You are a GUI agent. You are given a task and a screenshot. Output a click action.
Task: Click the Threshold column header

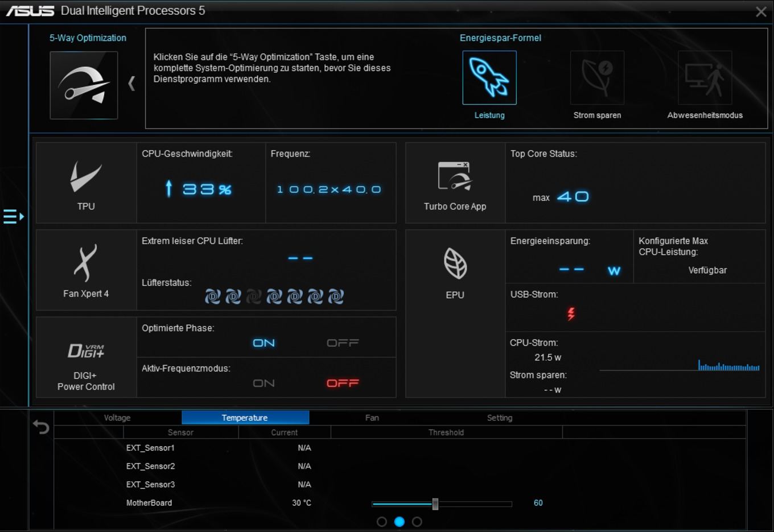[x=446, y=432]
